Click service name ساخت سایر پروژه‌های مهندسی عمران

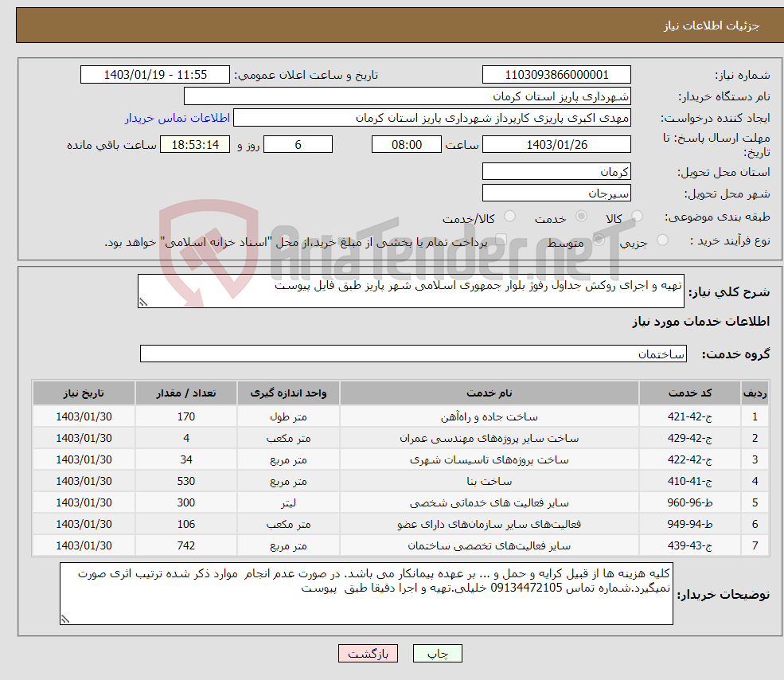click(x=489, y=438)
